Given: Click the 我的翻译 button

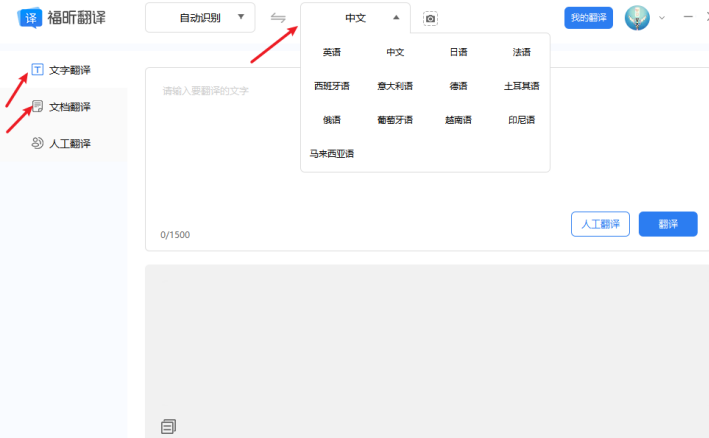Looking at the screenshot, I should click(x=588, y=18).
